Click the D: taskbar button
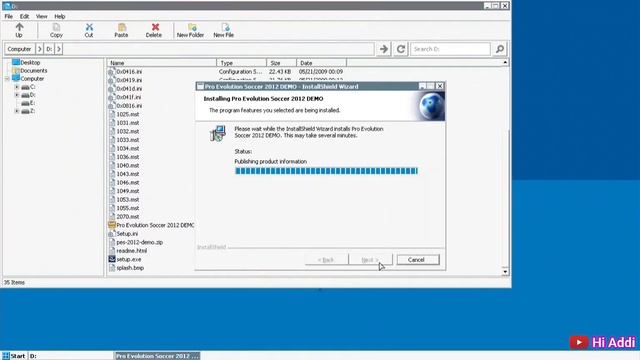Screen dimensions: 640x360 coord(70,356)
